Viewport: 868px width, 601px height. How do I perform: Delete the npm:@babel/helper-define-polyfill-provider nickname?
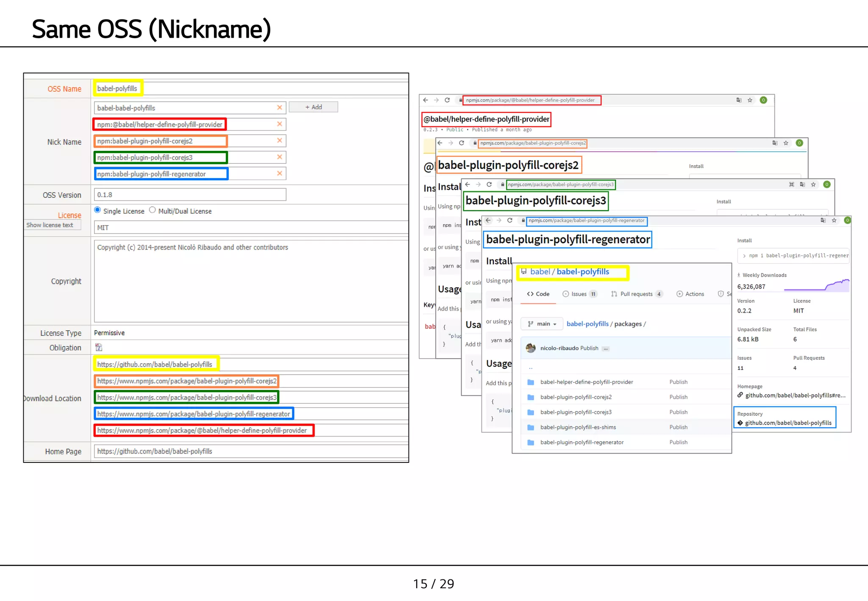tap(279, 124)
